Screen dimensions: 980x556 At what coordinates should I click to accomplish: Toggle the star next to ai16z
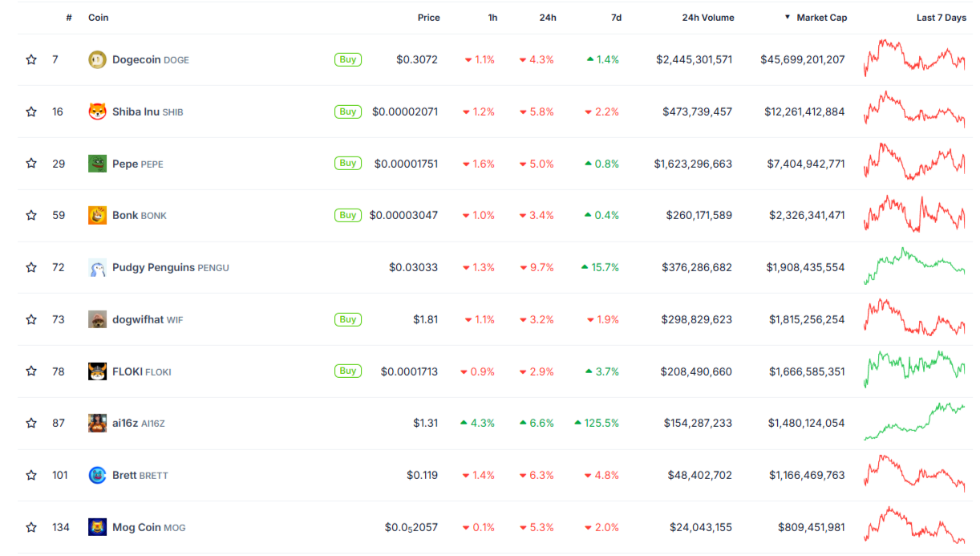click(31, 423)
